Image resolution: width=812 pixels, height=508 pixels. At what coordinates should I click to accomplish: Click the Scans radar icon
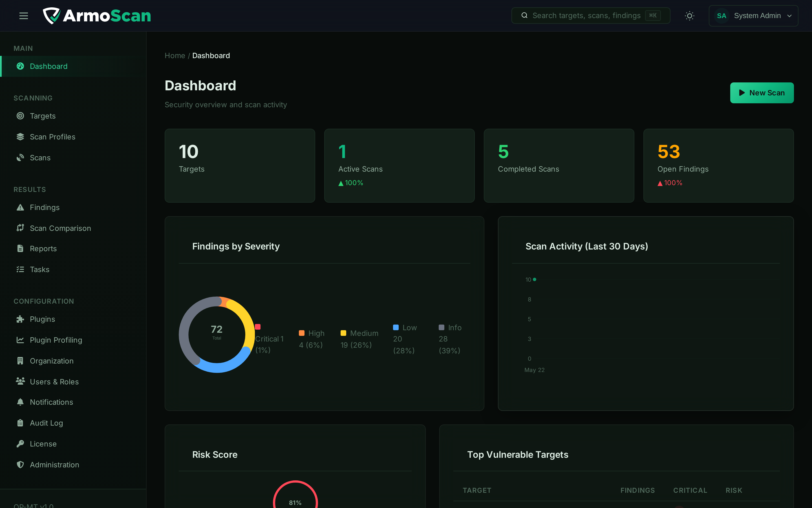[x=21, y=157]
